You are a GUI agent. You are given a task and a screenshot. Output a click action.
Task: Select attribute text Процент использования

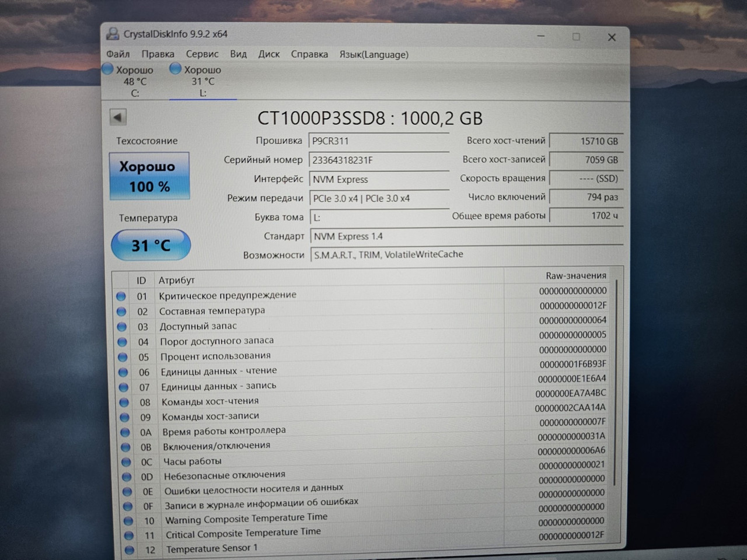215,356
